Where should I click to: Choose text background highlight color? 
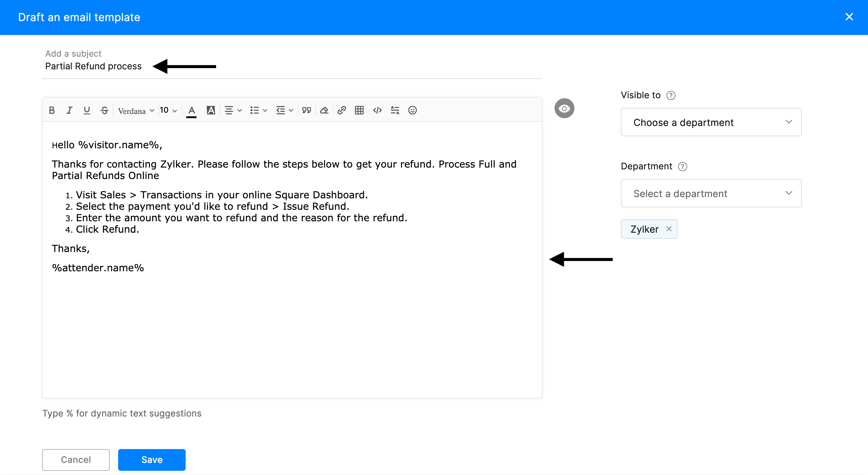tap(211, 110)
